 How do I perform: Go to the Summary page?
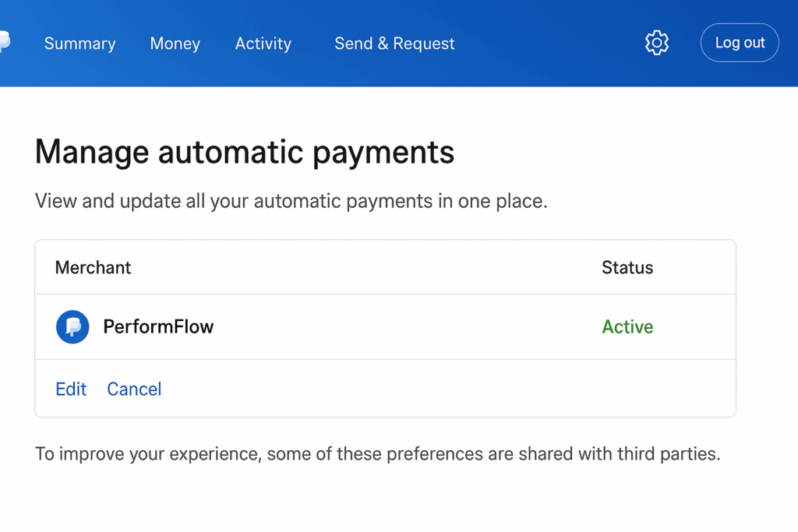click(x=79, y=44)
